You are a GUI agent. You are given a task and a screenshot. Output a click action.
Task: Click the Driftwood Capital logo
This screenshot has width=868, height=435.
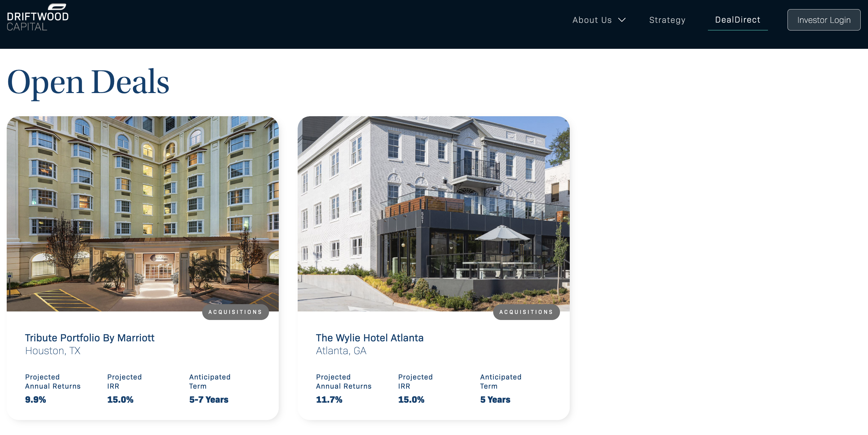click(38, 17)
